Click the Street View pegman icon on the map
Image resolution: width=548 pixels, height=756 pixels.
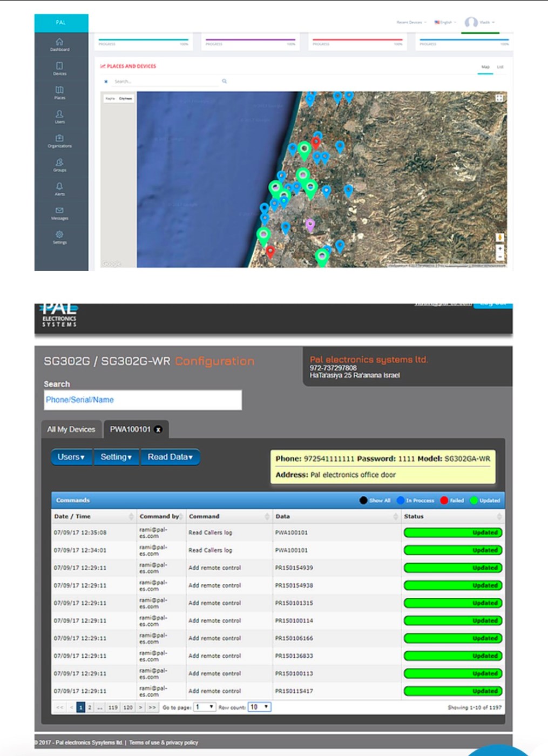pyautogui.click(x=500, y=238)
